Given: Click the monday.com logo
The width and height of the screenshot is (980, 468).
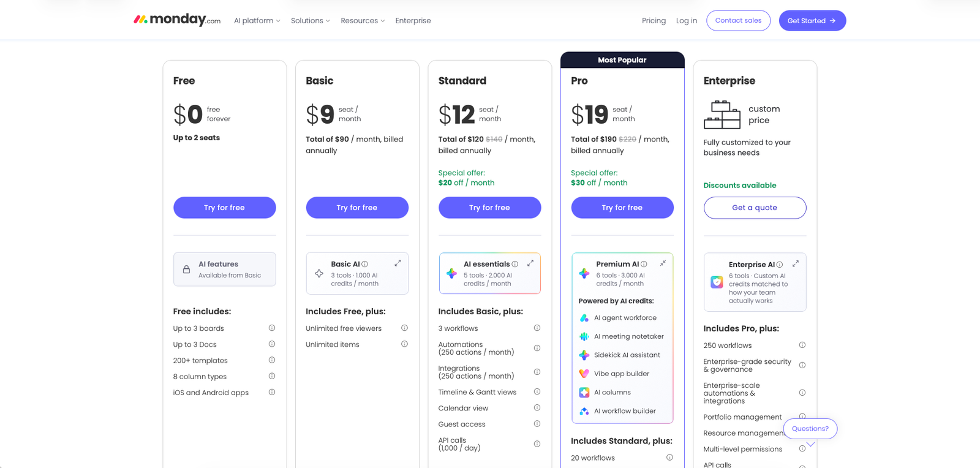Looking at the screenshot, I should (x=177, y=20).
